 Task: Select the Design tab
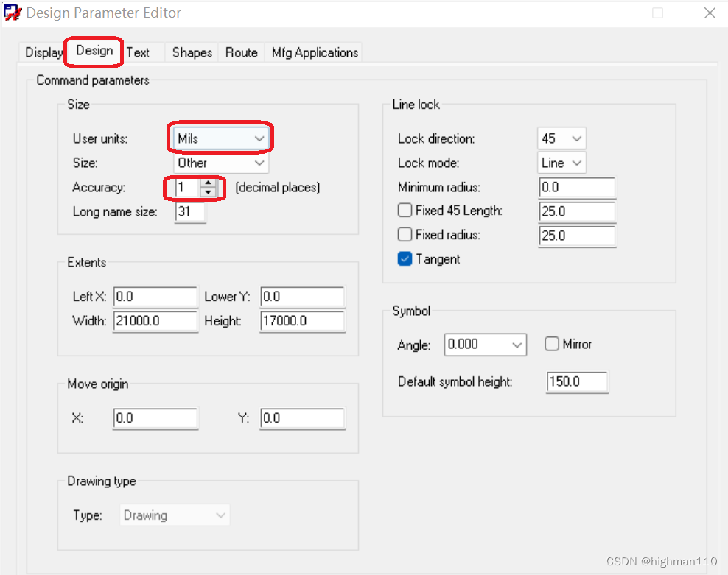94,51
